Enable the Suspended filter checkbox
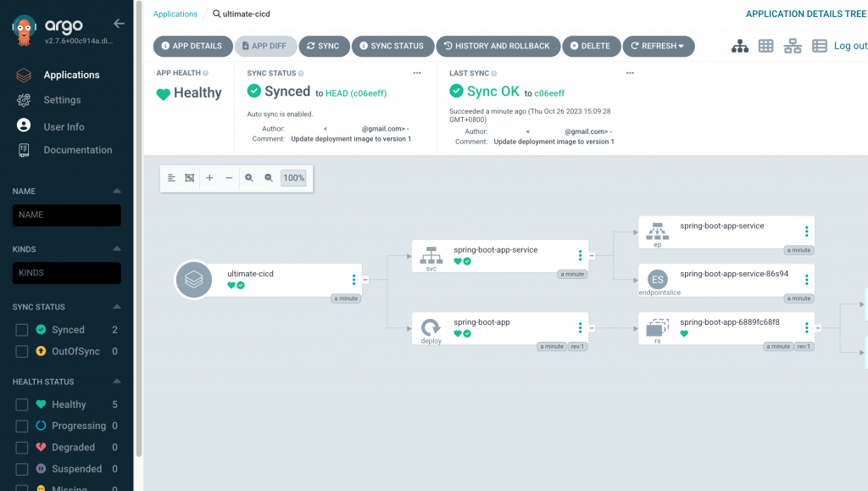The width and height of the screenshot is (868, 491). click(21, 469)
